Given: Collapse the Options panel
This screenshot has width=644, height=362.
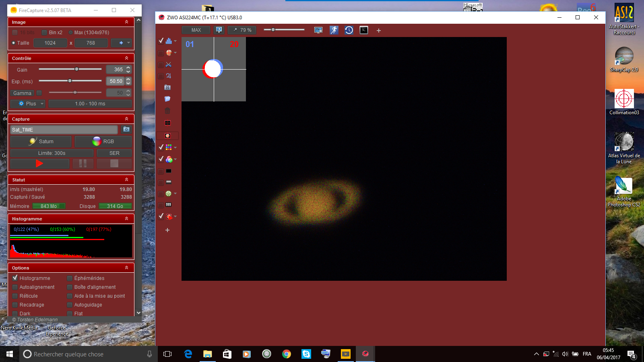Looking at the screenshot, I should 126,268.
